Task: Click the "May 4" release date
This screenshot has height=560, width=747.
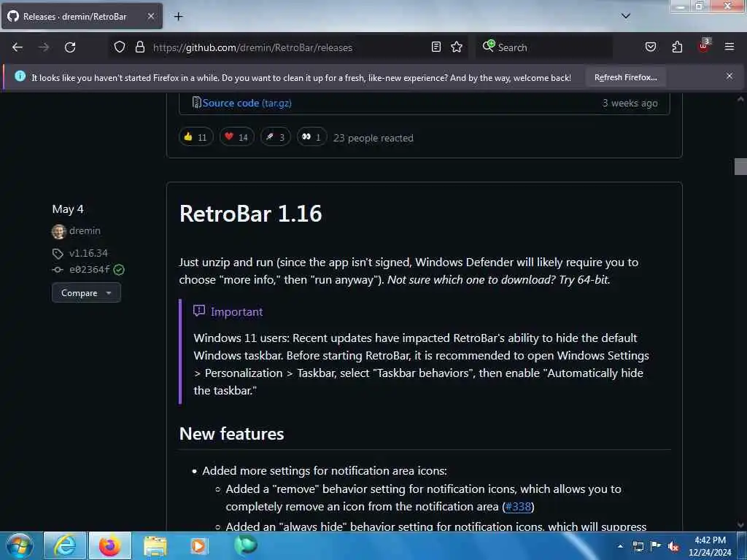Action: (68, 209)
